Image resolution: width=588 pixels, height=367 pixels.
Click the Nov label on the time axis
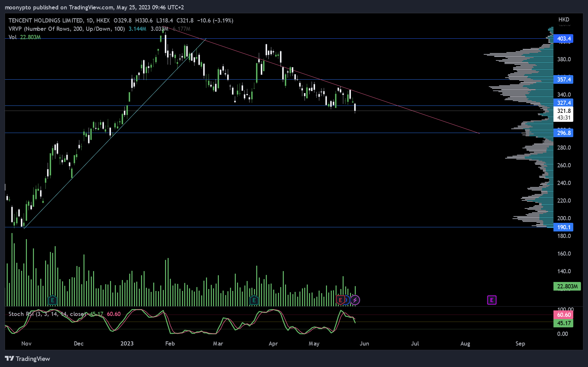coord(26,344)
